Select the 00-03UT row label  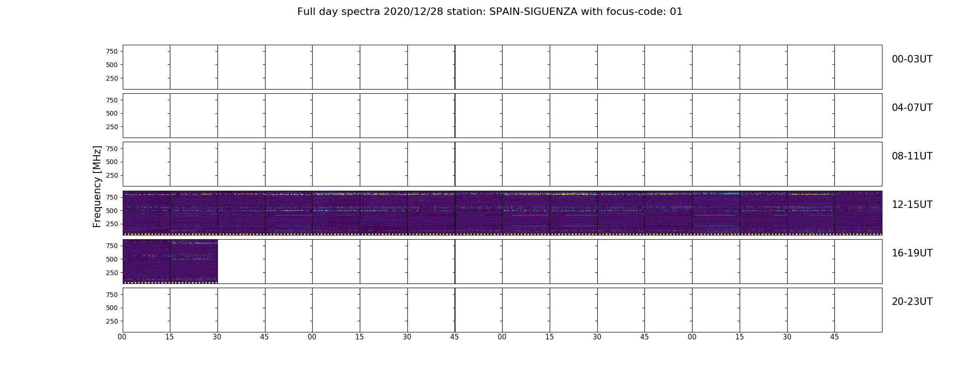[912, 59]
